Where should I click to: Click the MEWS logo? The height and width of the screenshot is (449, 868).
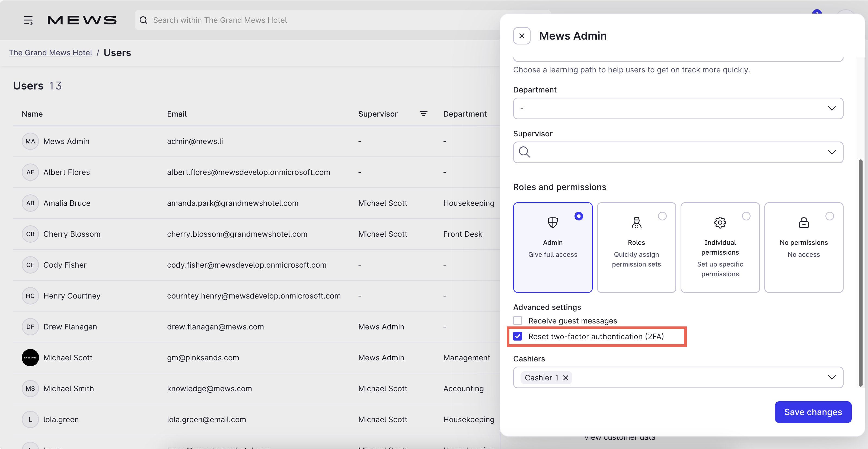coord(82,20)
